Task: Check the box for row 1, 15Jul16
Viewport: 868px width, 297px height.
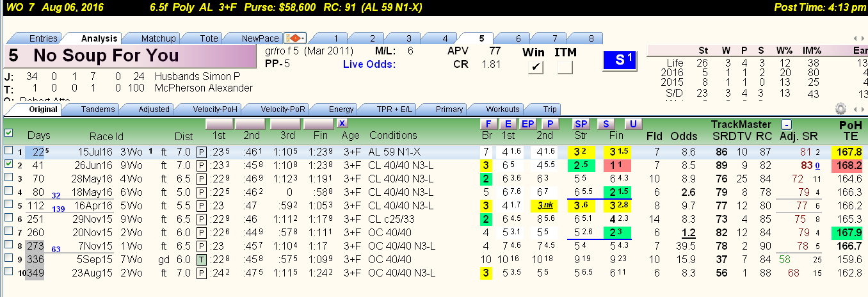Action: pyautogui.click(x=8, y=151)
